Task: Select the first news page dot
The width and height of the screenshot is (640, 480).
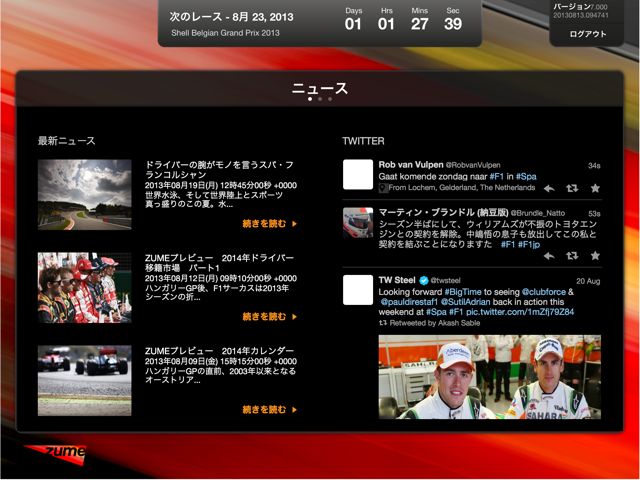Action: point(310,99)
